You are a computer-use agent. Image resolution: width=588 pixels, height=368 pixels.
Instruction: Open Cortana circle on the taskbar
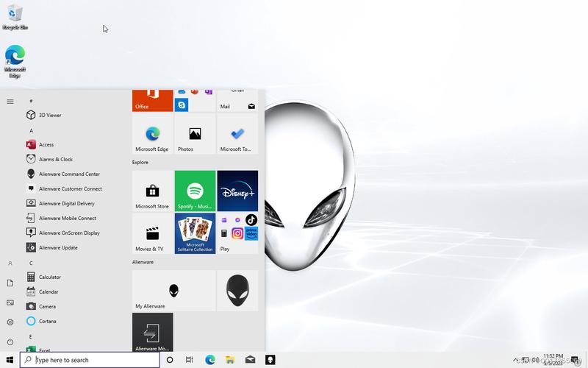coord(170,360)
